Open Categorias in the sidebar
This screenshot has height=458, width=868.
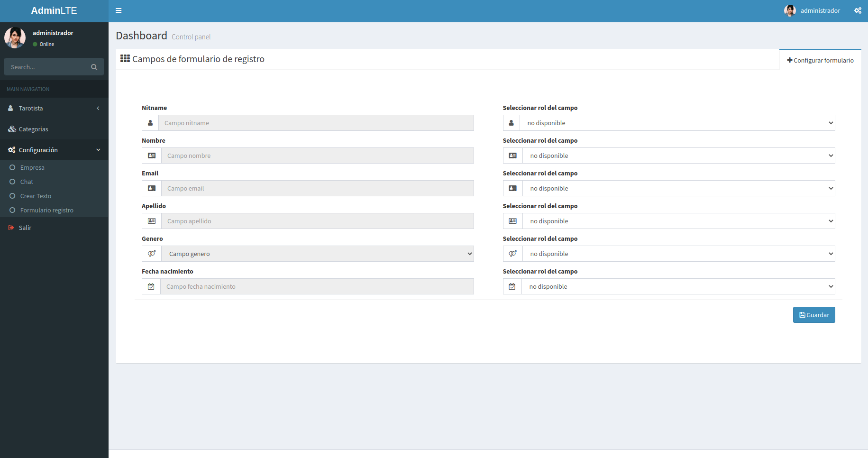pyautogui.click(x=33, y=129)
